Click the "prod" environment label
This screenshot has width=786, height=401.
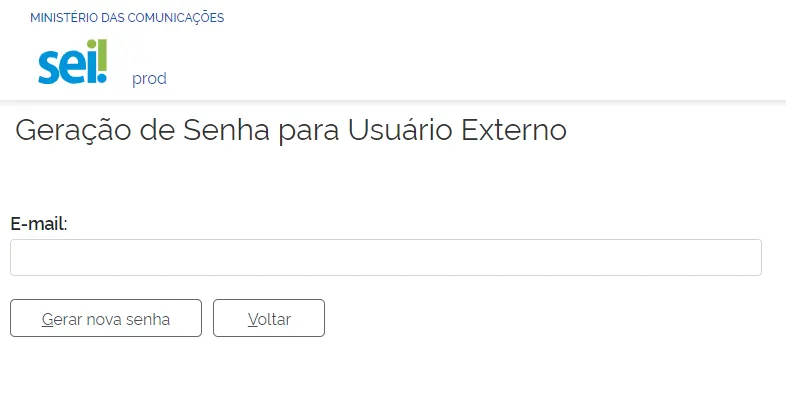coord(149,79)
